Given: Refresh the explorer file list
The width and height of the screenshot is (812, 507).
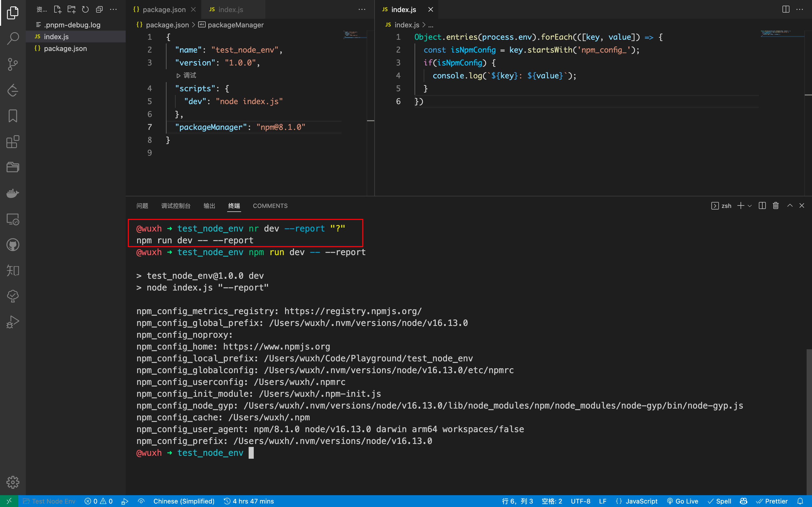Looking at the screenshot, I should click(x=85, y=9).
